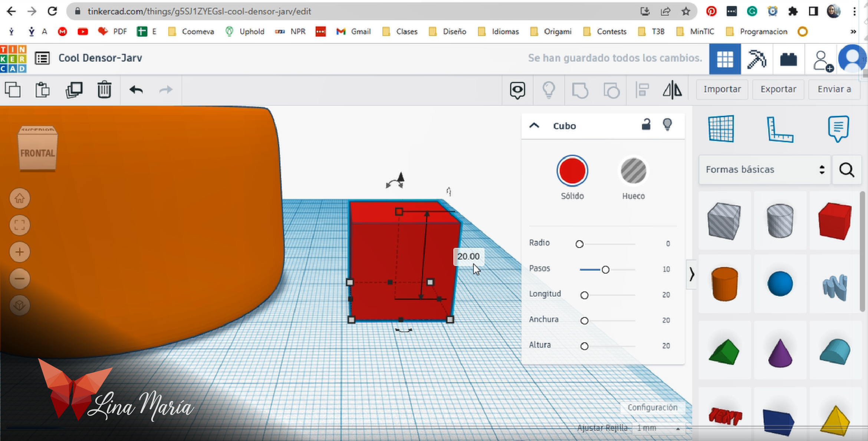Screen dimensions: 868x441
Task: Collapse the Cubo properties panel
Action: click(x=534, y=125)
